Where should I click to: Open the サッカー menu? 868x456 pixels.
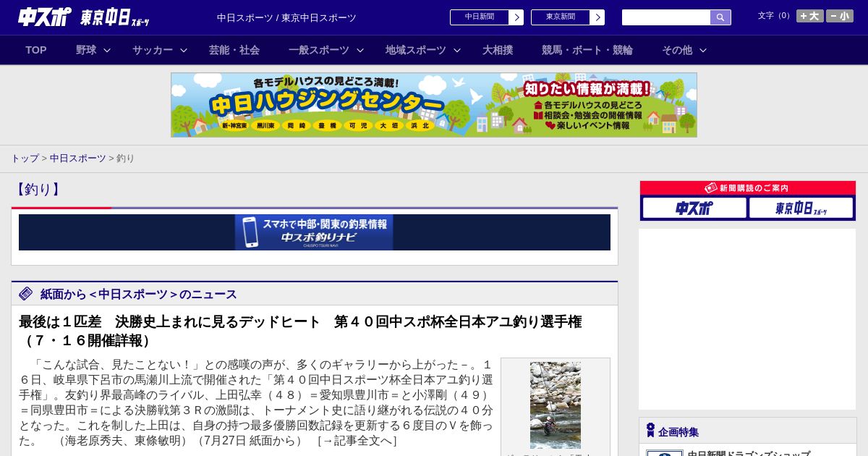point(153,50)
